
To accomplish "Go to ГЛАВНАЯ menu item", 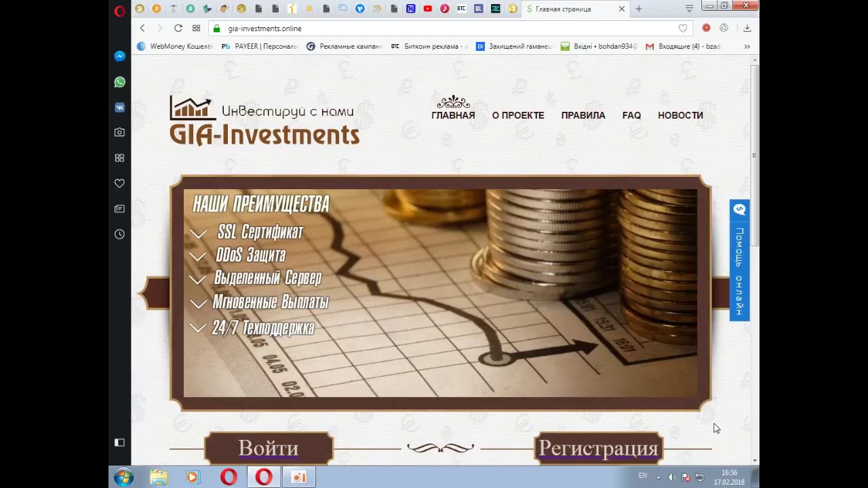I will click(x=453, y=115).
